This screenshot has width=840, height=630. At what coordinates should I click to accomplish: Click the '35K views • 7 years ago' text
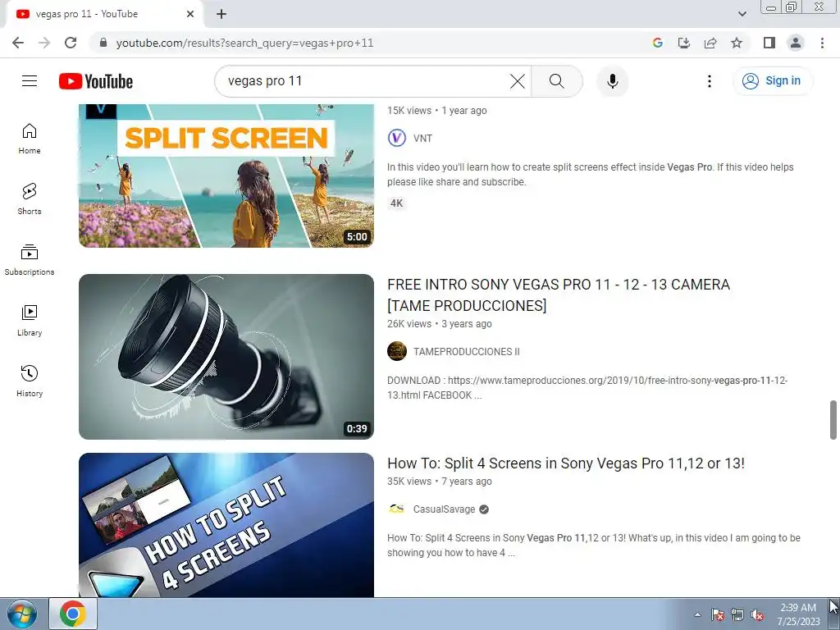[x=440, y=481]
